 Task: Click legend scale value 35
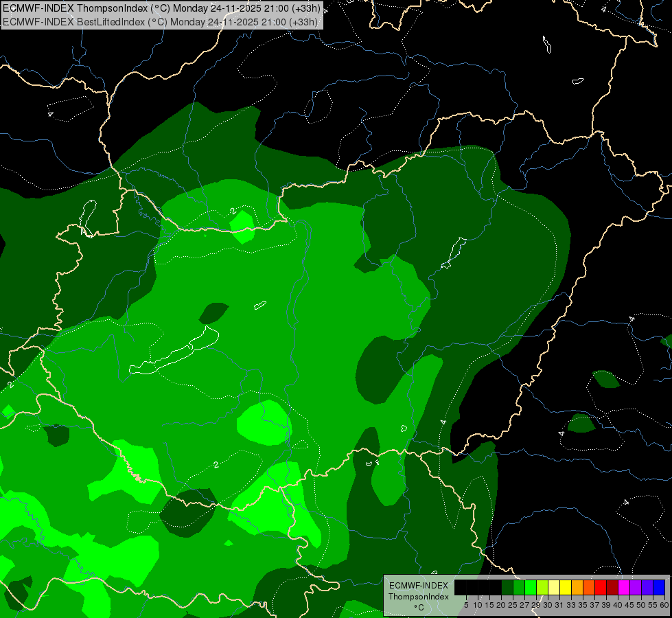pos(583,605)
